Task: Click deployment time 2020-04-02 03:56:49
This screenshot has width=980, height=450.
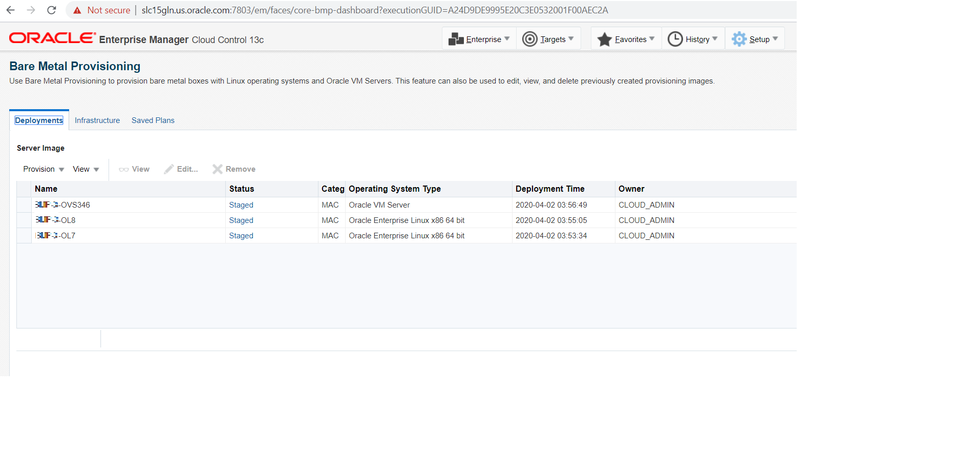Action: coord(551,205)
